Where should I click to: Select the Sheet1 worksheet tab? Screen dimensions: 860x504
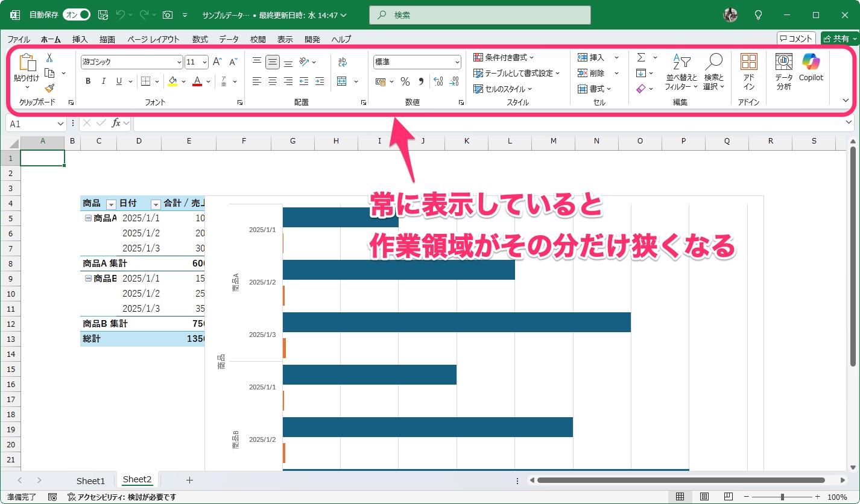click(90, 480)
